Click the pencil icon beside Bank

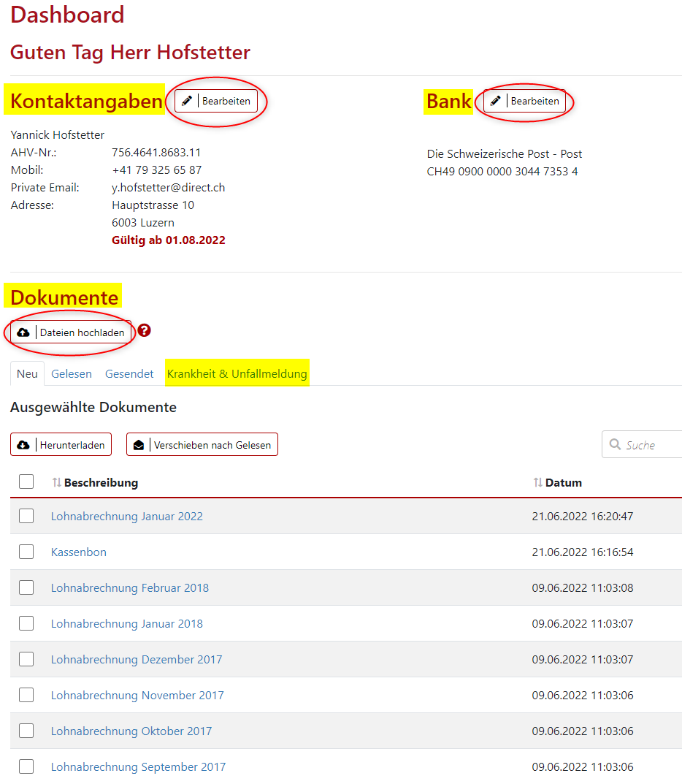(496, 101)
